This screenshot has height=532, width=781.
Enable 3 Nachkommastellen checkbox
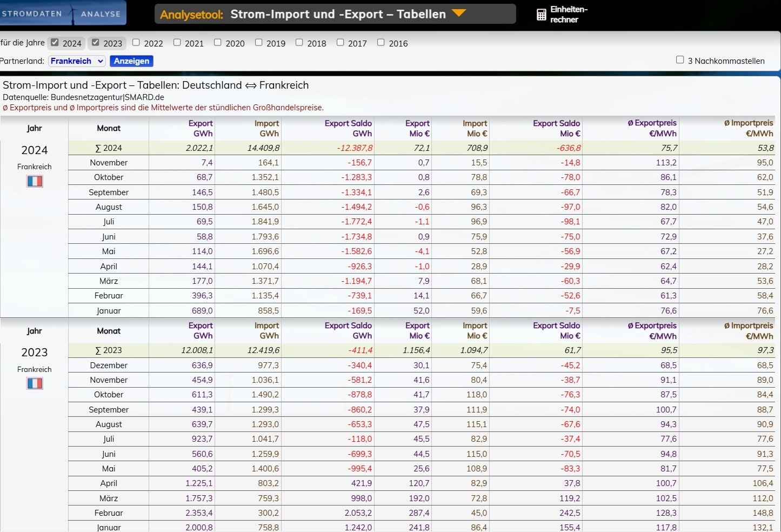(x=680, y=60)
